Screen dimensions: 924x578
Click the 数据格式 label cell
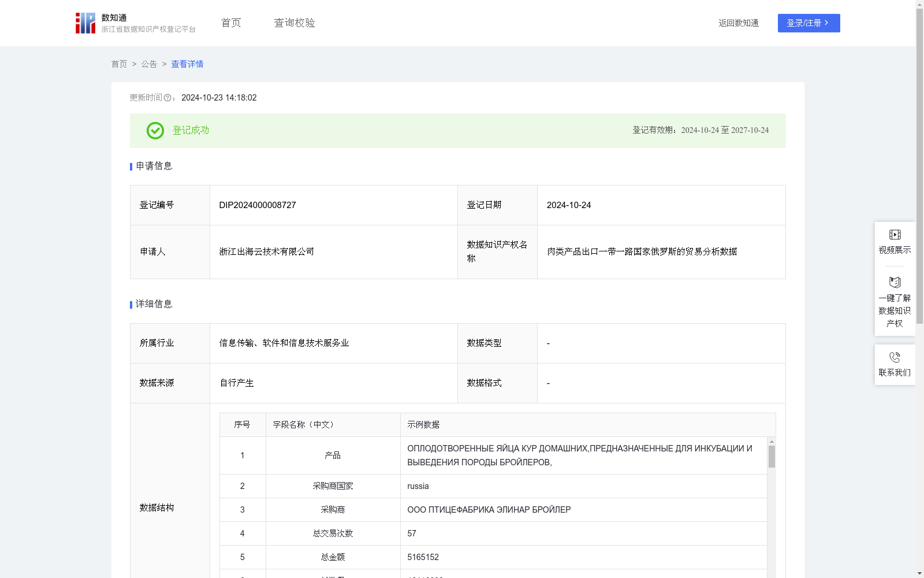point(497,383)
